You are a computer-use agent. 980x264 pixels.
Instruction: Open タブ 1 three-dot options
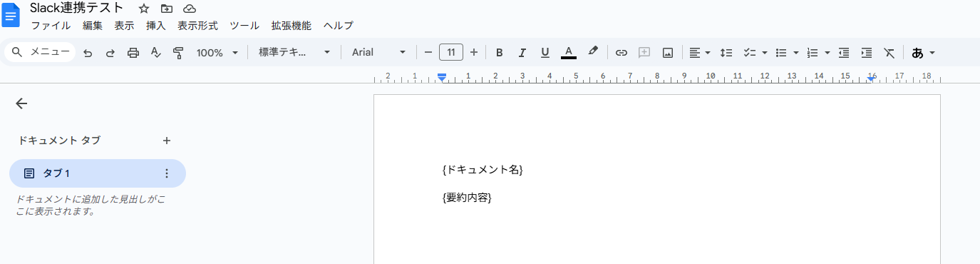[x=167, y=173]
